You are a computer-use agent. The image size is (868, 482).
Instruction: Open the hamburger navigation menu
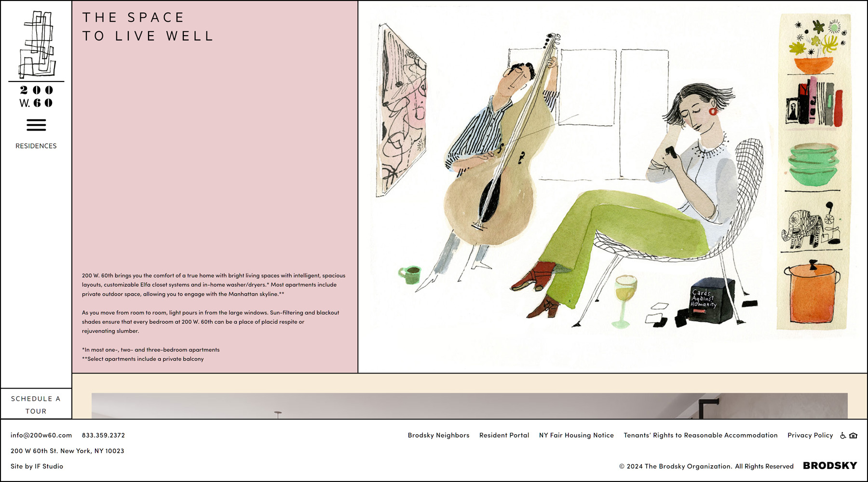(36, 125)
